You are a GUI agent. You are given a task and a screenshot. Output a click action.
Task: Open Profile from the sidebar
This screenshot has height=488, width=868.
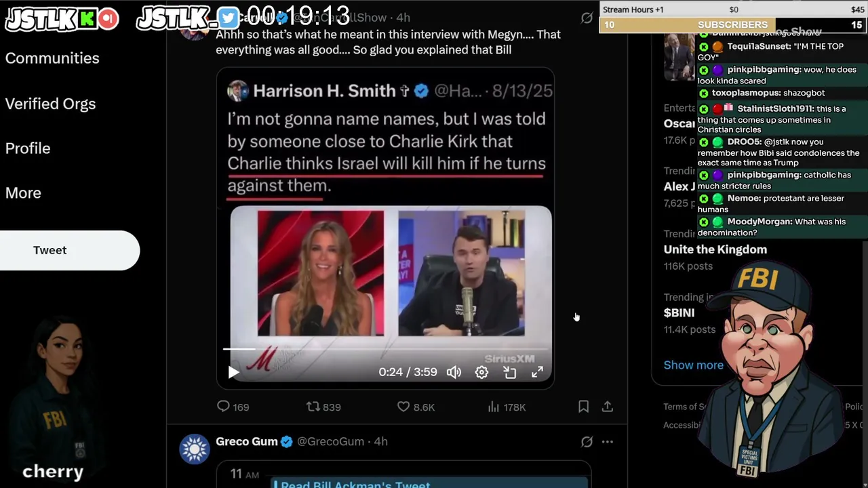(28, 148)
